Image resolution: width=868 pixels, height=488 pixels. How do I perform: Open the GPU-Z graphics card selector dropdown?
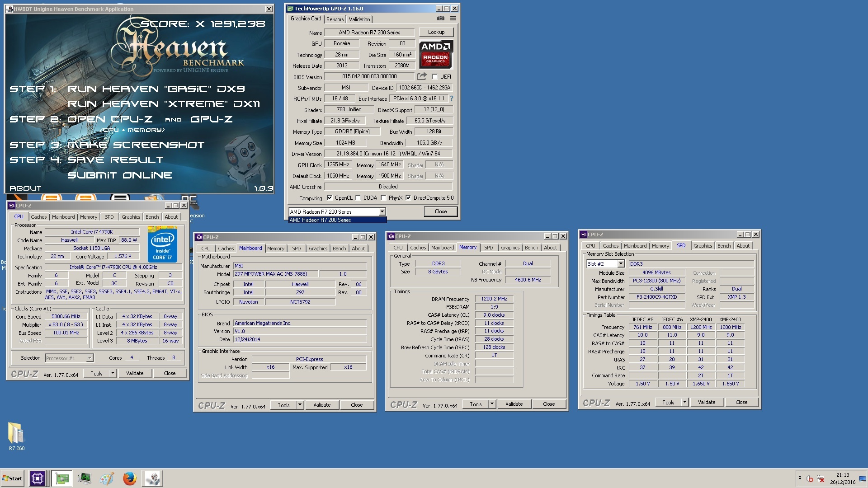[x=382, y=211]
